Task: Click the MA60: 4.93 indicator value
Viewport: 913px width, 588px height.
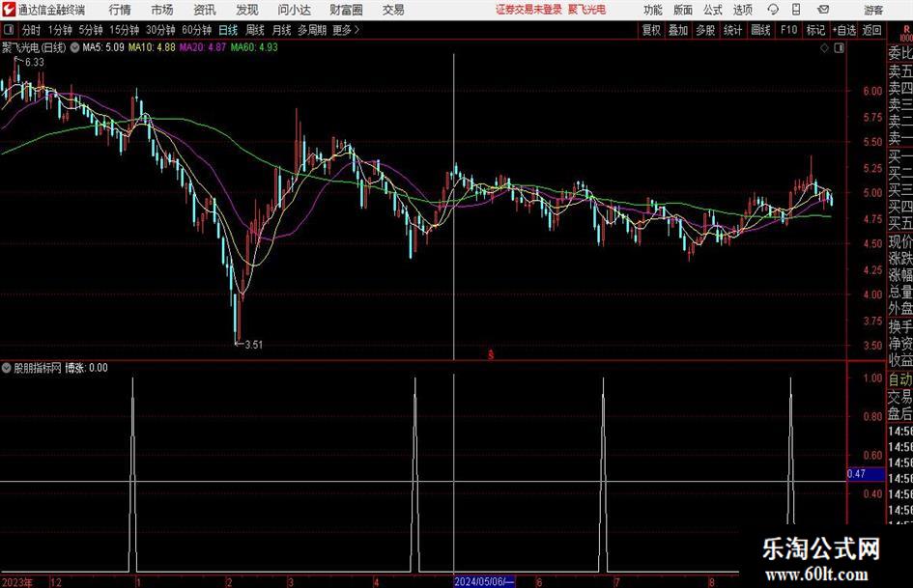Action: (254, 47)
